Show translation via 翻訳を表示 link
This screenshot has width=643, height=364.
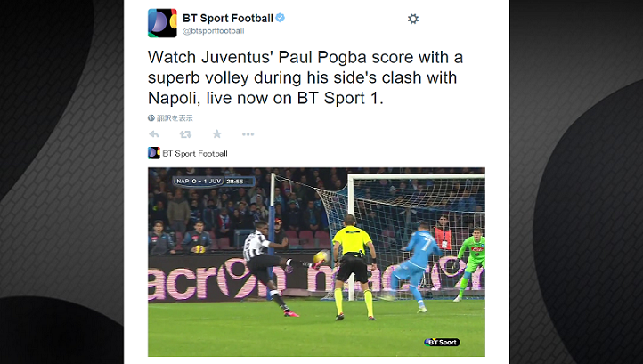(175, 118)
